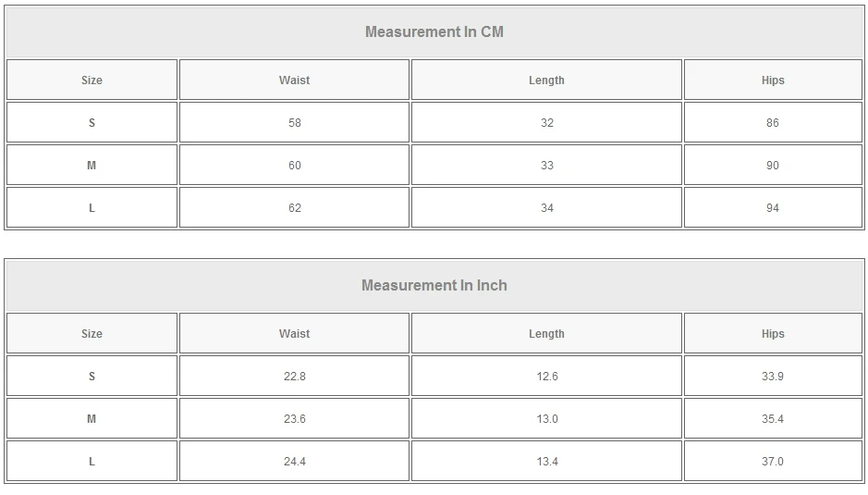Select the hips cell showing 94
The image size is (868, 495).
[773, 208]
